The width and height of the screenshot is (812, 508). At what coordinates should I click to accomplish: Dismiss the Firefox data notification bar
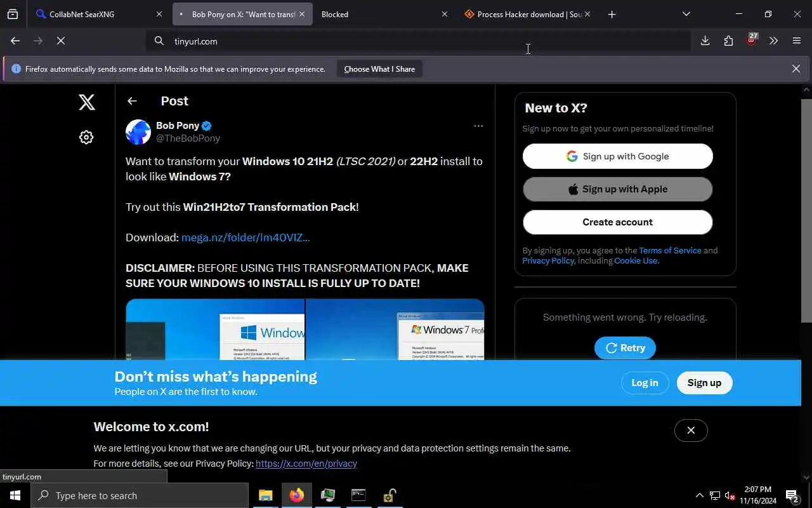tap(796, 69)
